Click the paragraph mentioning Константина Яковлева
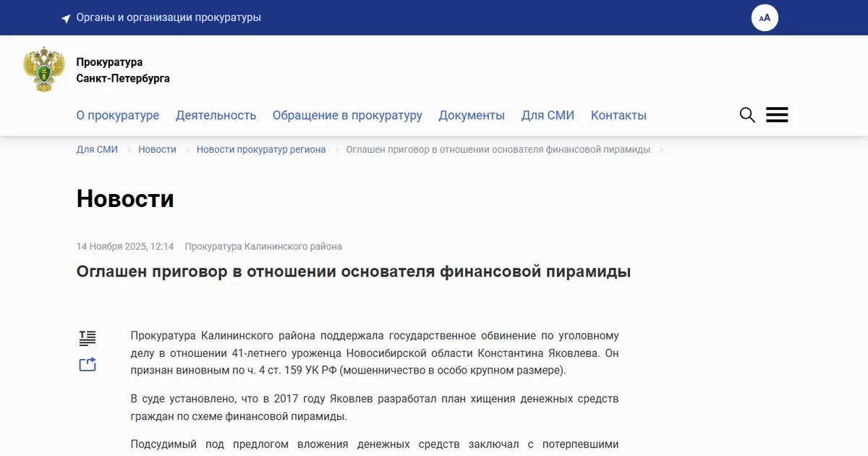 [375, 353]
